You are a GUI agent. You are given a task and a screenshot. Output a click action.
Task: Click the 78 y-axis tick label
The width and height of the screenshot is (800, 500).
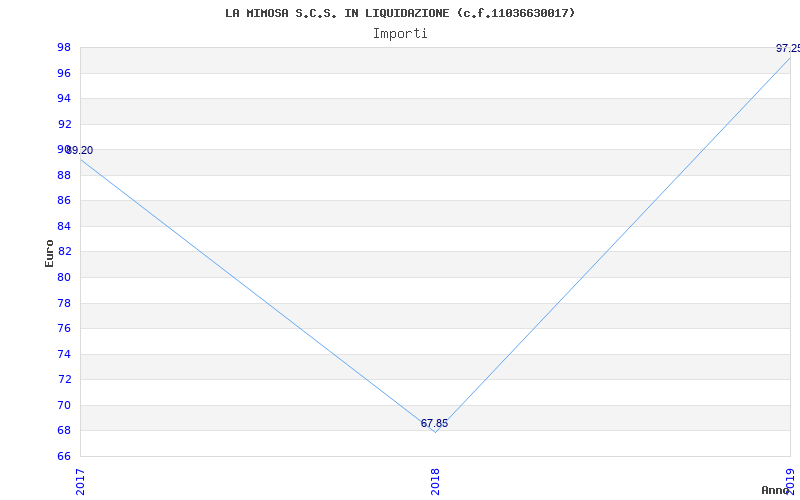click(x=64, y=304)
